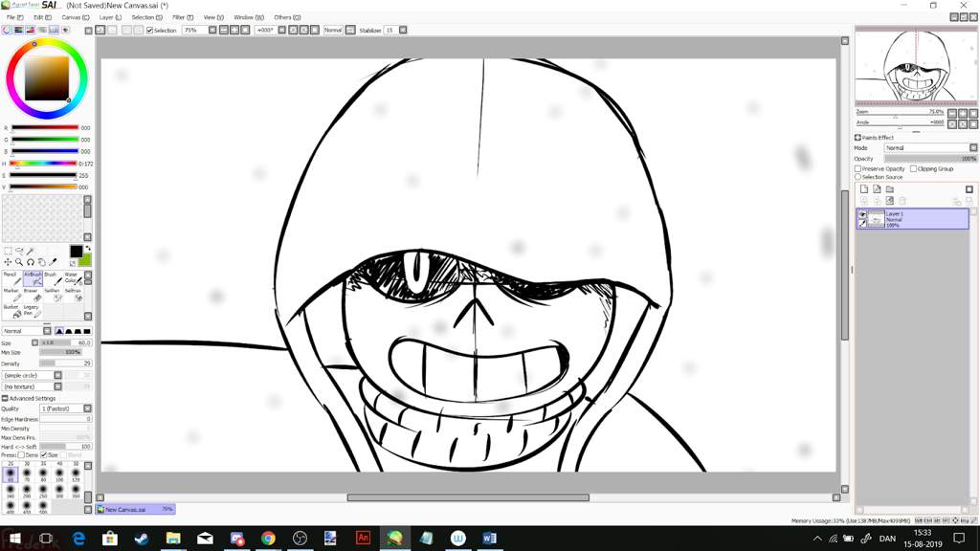Select brush size 500 preset

tap(43, 507)
